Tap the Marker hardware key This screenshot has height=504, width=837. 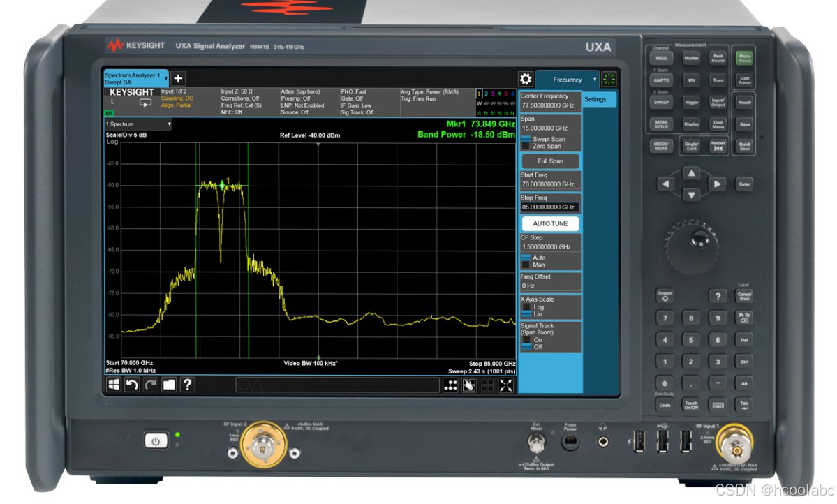pos(691,58)
